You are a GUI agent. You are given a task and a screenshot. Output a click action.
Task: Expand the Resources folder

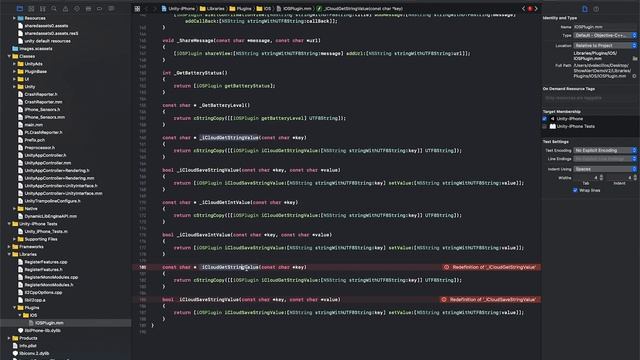tap(14, 18)
